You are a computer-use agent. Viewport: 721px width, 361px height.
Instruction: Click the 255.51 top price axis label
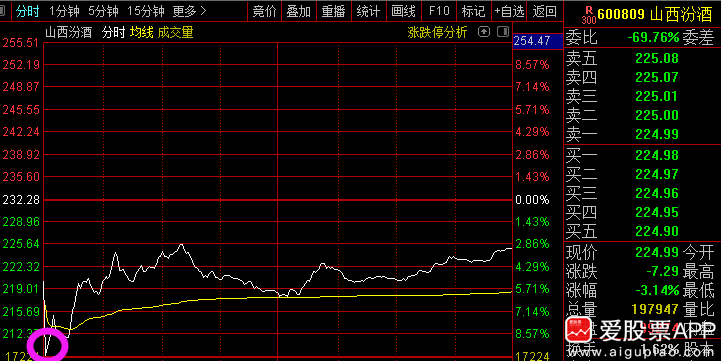pos(21,43)
